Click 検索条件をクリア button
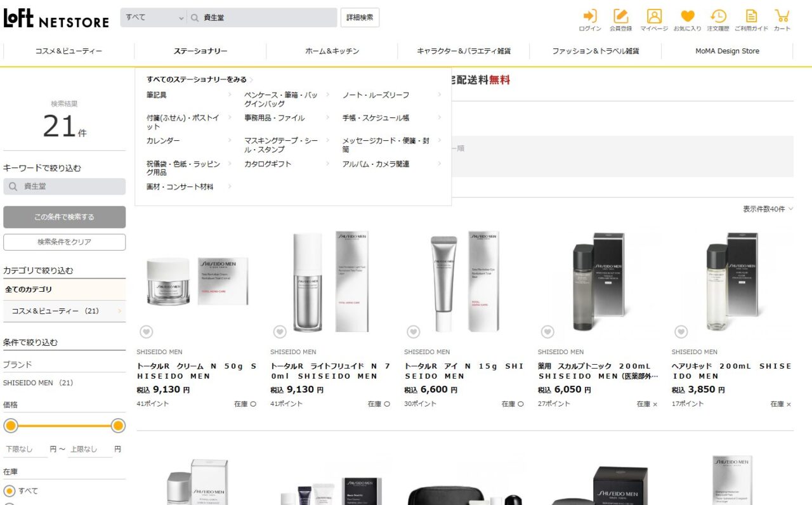Screen dimensions: 812x505 pos(64,242)
